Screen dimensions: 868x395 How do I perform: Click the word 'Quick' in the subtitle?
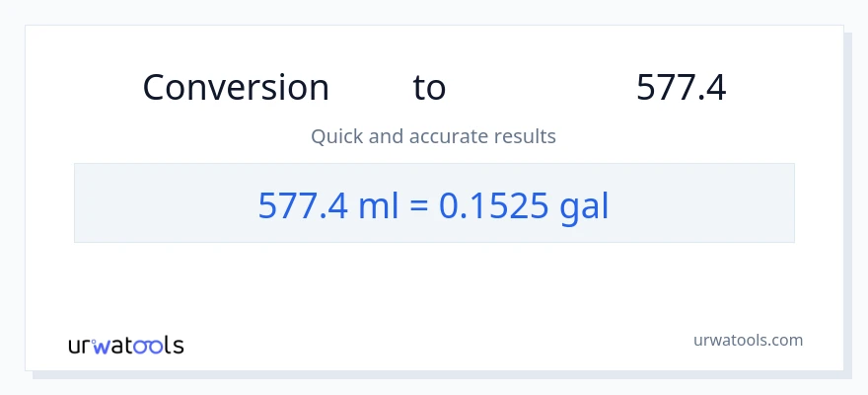click(x=335, y=136)
